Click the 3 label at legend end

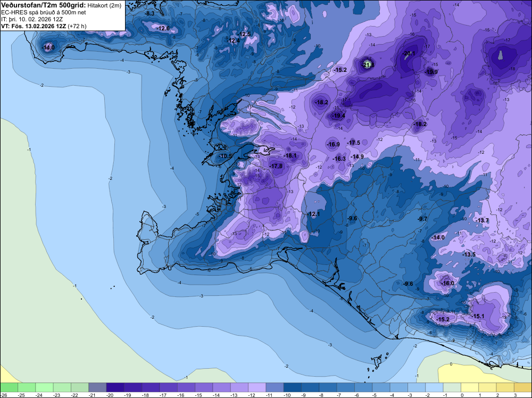click(x=516, y=395)
